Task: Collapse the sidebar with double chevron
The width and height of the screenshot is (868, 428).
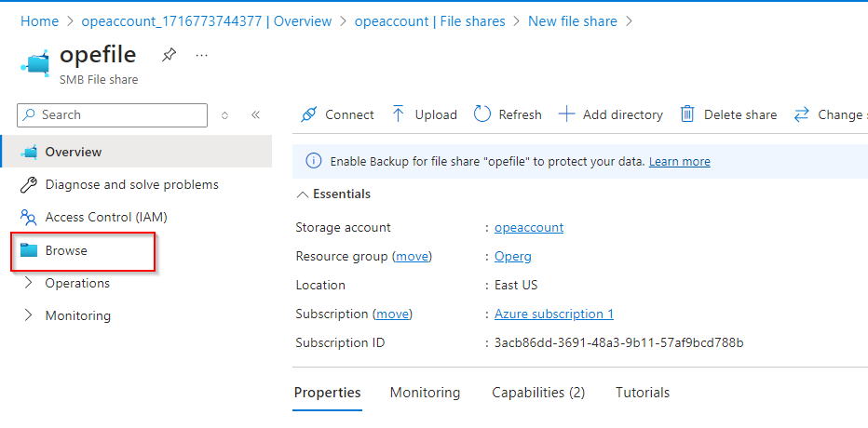Action: tap(255, 114)
